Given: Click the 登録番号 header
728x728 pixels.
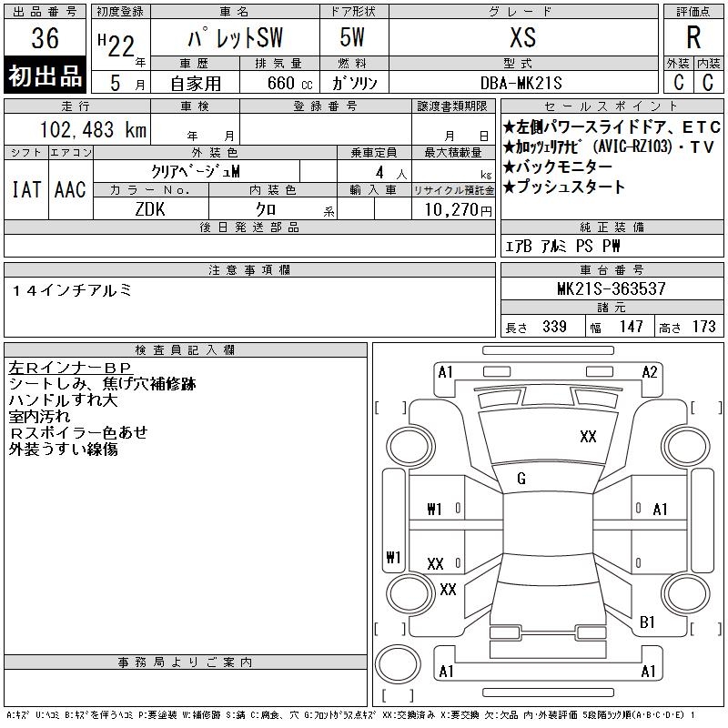Looking at the screenshot, I should point(326,106).
